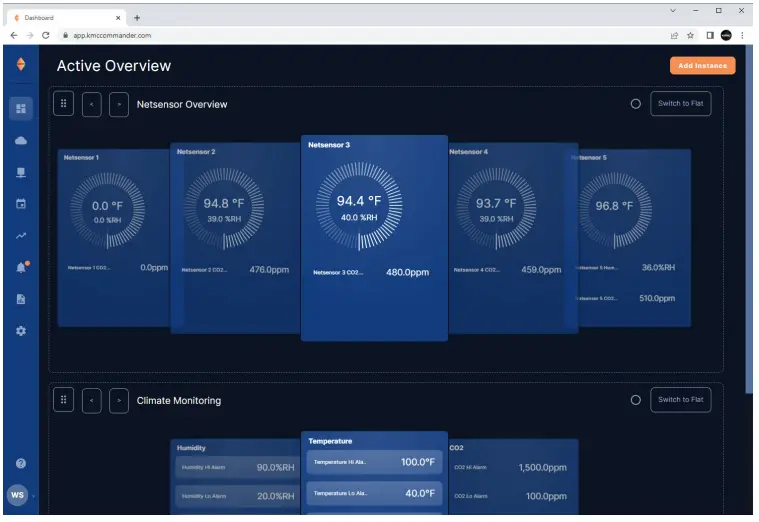Reload the page with refresh icon
Image resolution: width=759 pixels, height=522 pixels.
[46, 35]
